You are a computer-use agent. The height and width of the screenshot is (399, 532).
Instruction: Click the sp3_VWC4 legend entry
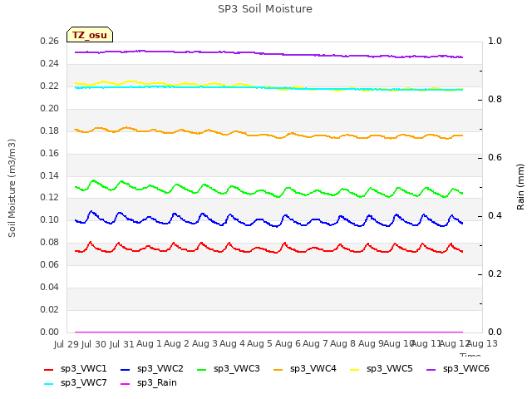[305, 369]
